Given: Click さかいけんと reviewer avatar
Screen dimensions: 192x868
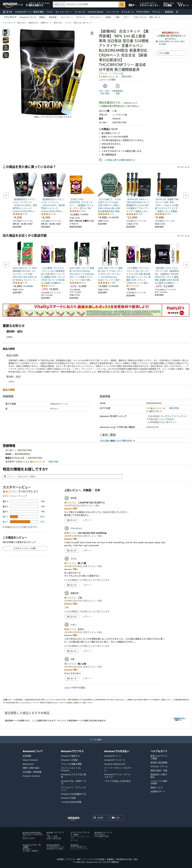Looking at the screenshot, I should [67, 528].
